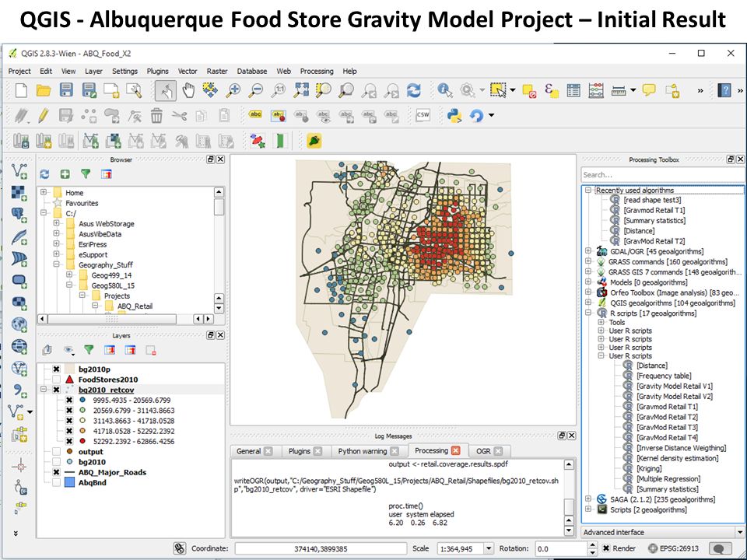Click the Pan Map to Selection icon

tap(210, 90)
